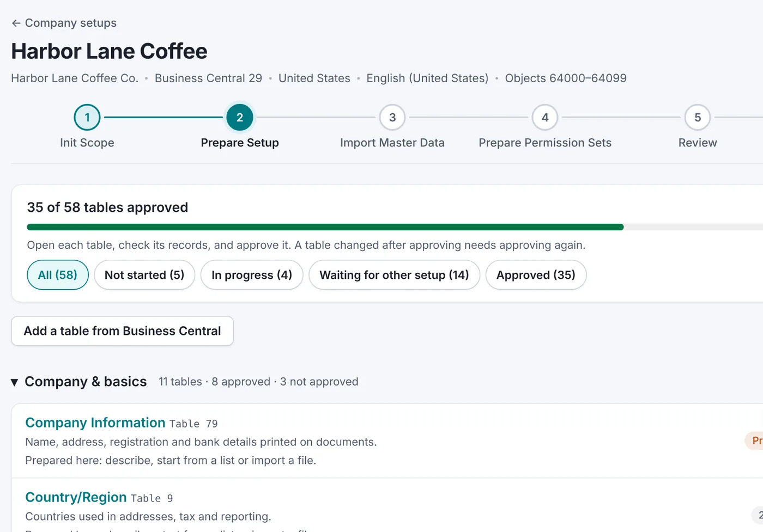Viewport: 763px width, 532px height.
Task: Click 'Business Central 29' text
Action: pyautogui.click(x=208, y=78)
